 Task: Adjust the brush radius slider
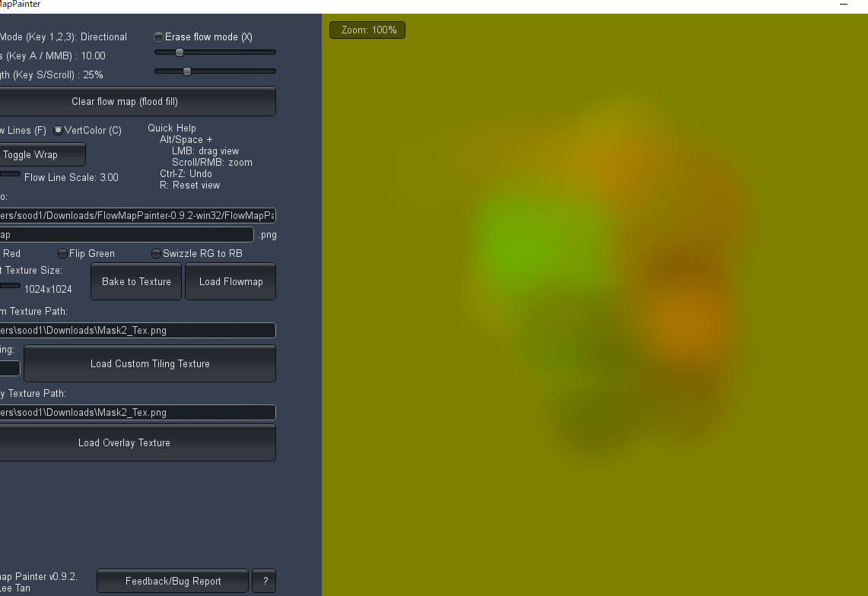[180, 52]
